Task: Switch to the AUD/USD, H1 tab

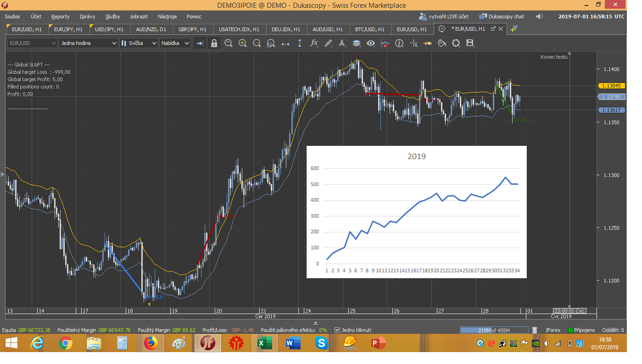Action: click(328, 29)
